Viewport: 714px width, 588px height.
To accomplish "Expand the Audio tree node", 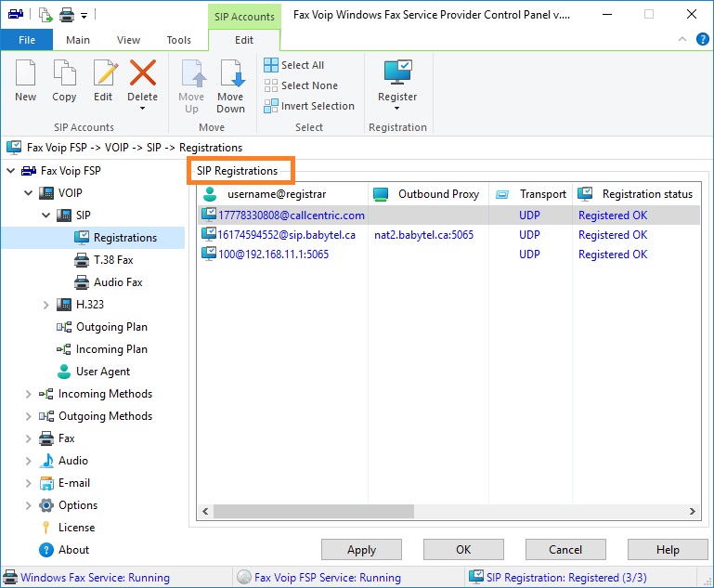I will (x=28, y=461).
